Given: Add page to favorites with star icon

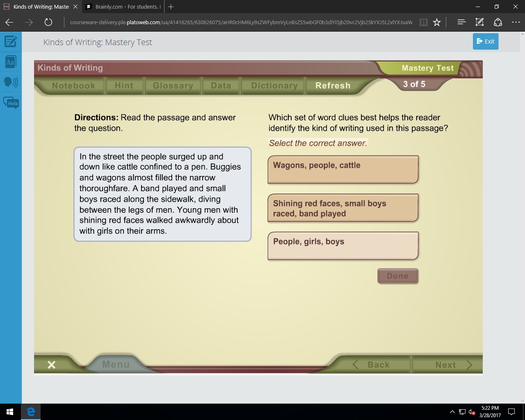Looking at the screenshot, I should [x=437, y=22].
